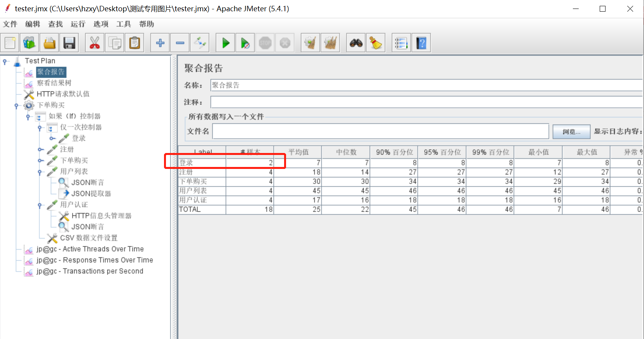Select HTTP信息头管理器 in the tree
The width and height of the screenshot is (644, 339).
coord(101,216)
